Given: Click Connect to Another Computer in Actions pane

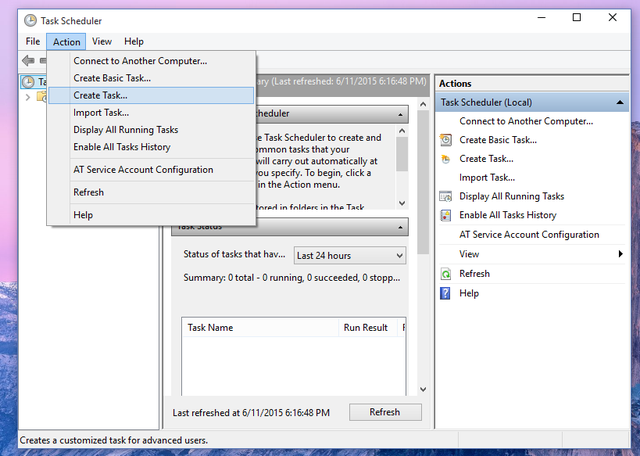Looking at the screenshot, I should click(x=526, y=121).
